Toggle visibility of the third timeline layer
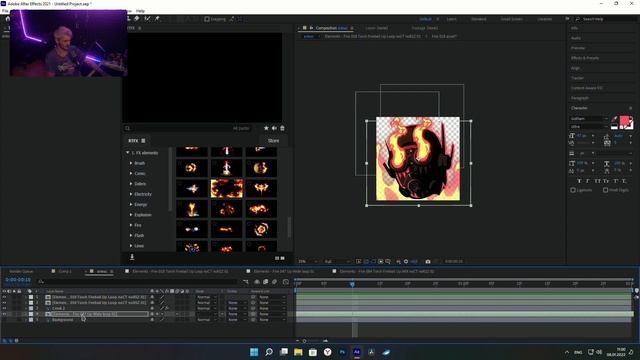Screen dimensions: 640x360 click(4, 309)
